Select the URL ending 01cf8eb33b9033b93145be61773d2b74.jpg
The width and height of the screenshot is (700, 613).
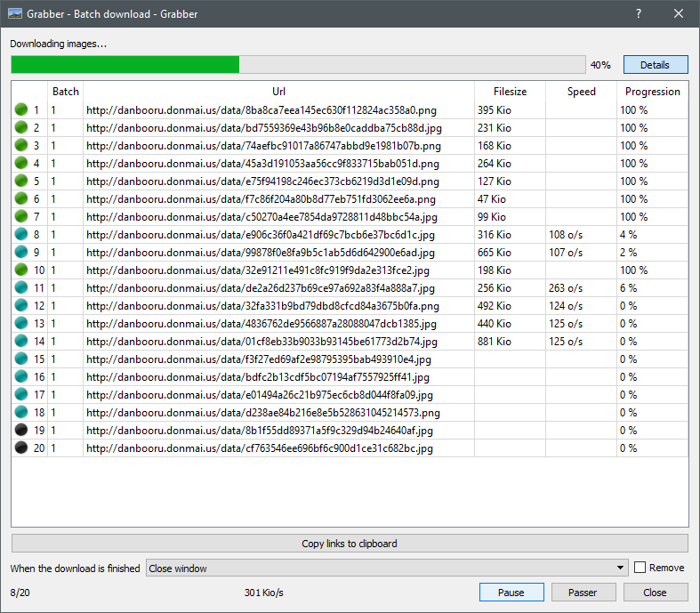[x=261, y=342]
